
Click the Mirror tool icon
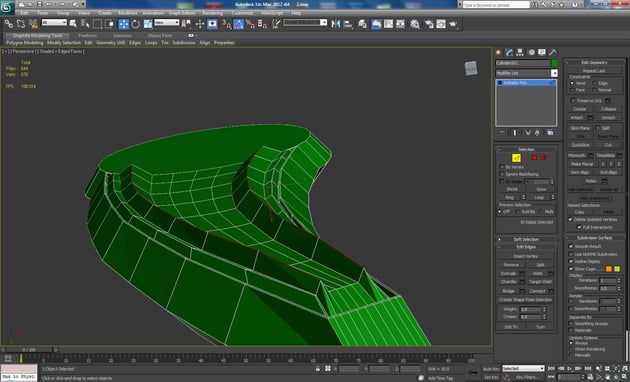click(335, 24)
